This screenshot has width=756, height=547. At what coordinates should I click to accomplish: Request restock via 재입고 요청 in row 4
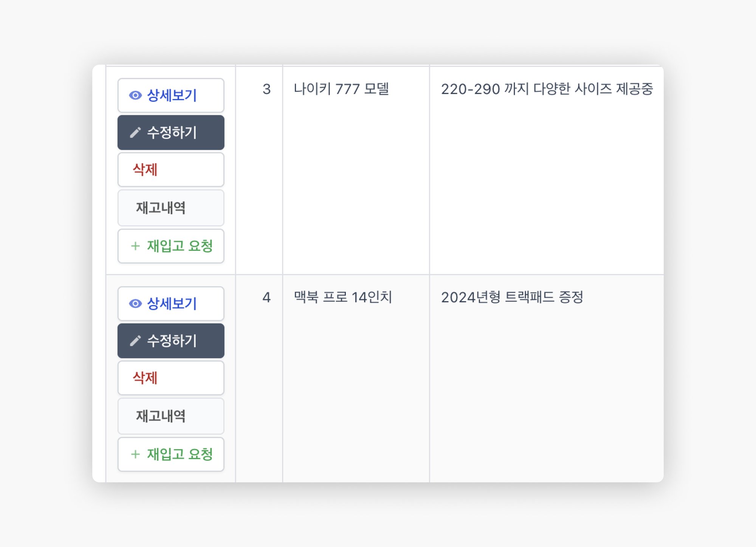click(x=171, y=454)
